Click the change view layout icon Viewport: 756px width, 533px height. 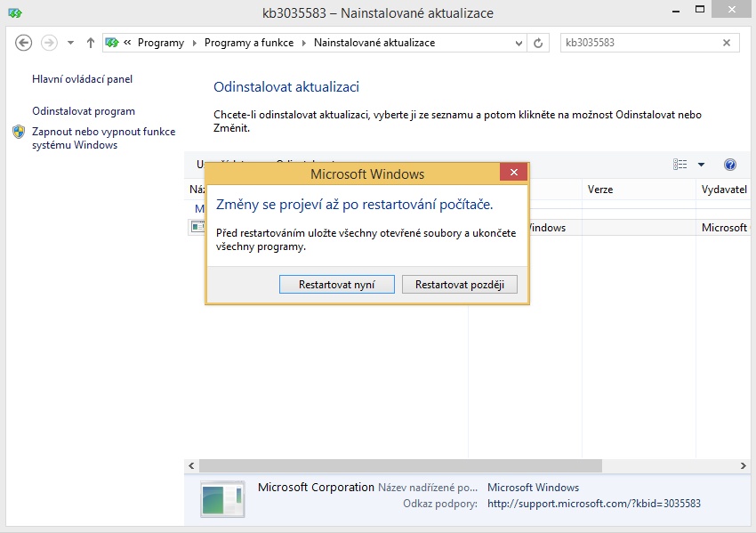pyautogui.click(x=680, y=165)
